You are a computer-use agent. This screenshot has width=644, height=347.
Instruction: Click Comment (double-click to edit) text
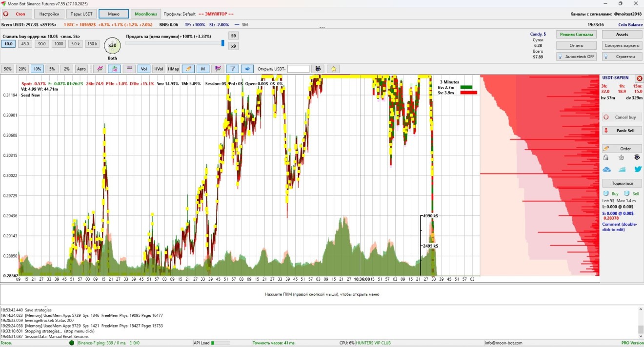pos(619,227)
